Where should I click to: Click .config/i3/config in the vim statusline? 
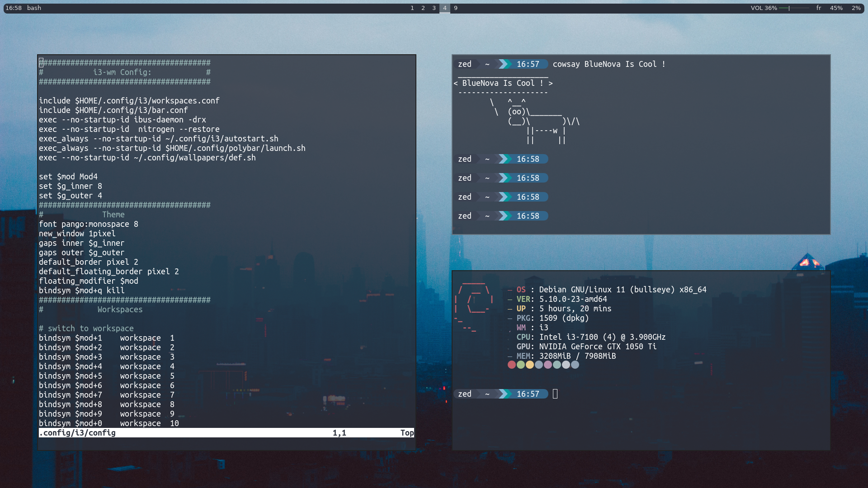77,432
